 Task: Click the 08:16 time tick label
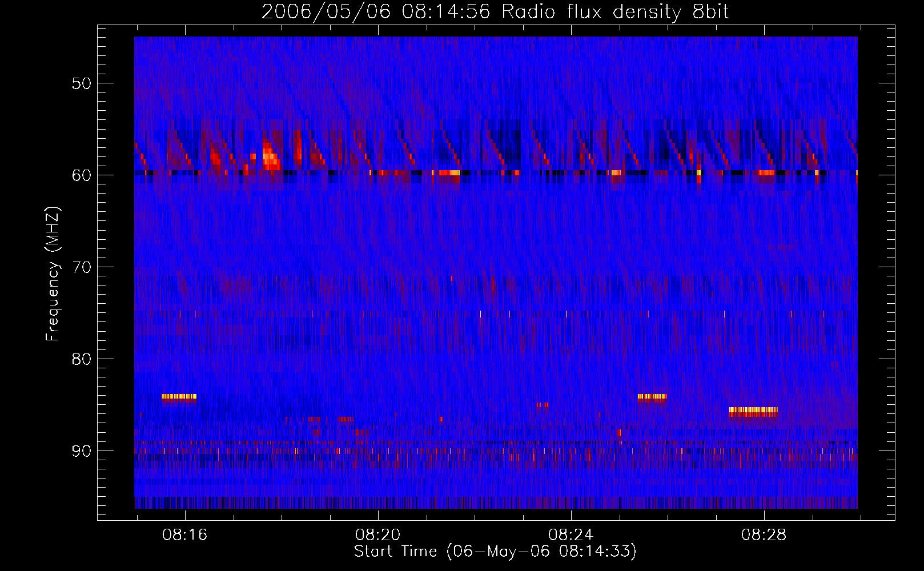(x=185, y=535)
